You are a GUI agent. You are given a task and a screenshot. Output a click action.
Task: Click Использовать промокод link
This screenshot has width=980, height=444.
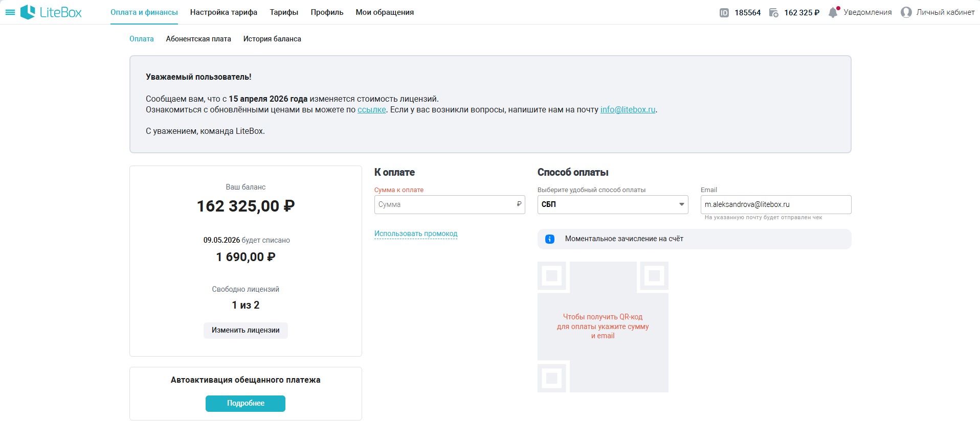(416, 233)
